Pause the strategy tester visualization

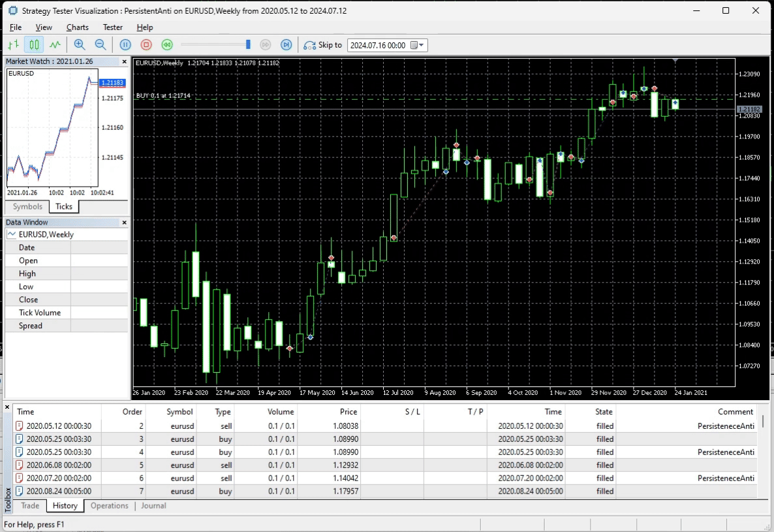click(x=125, y=44)
